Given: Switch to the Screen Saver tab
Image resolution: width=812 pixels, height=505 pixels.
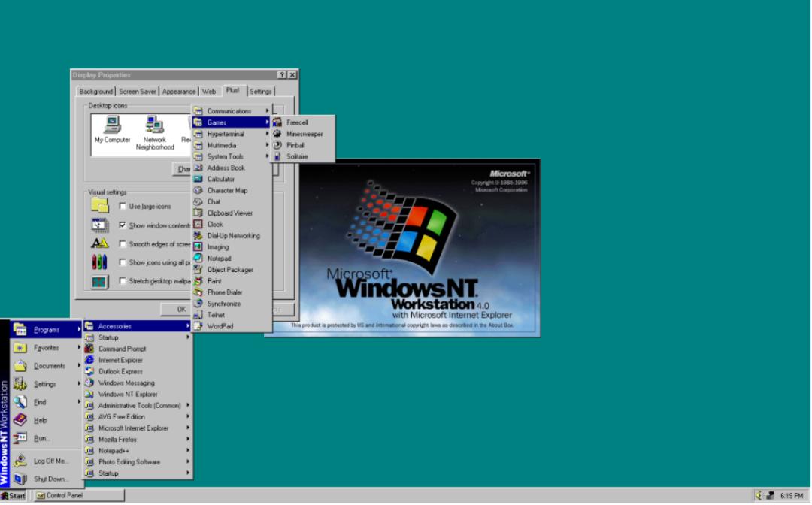Looking at the screenshot, I should [137, 91].
